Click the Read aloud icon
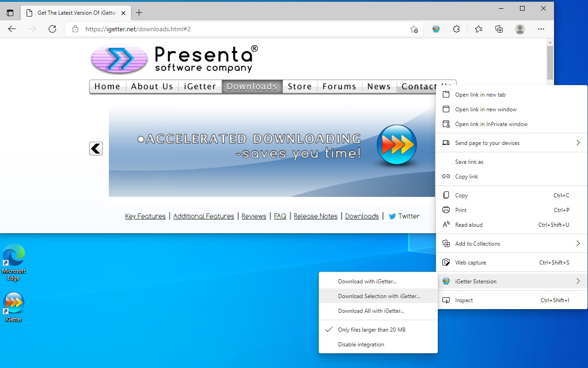 (446, 224)
